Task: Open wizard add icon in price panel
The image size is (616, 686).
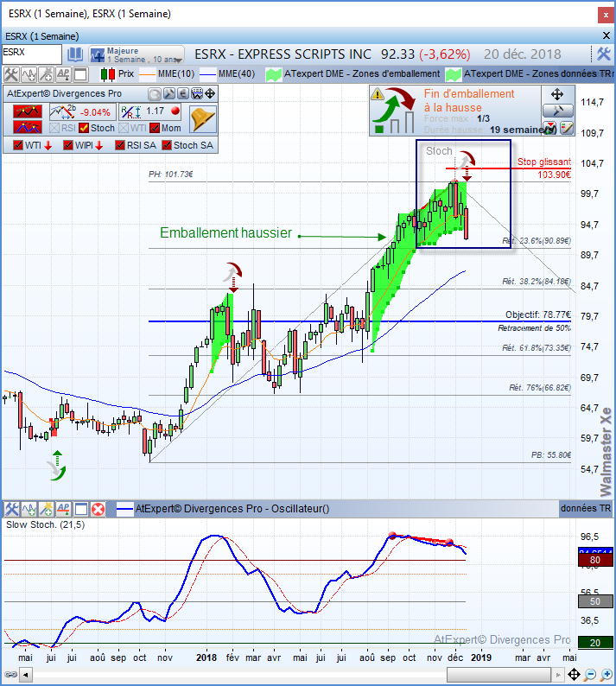Action: tap(46, 74)
